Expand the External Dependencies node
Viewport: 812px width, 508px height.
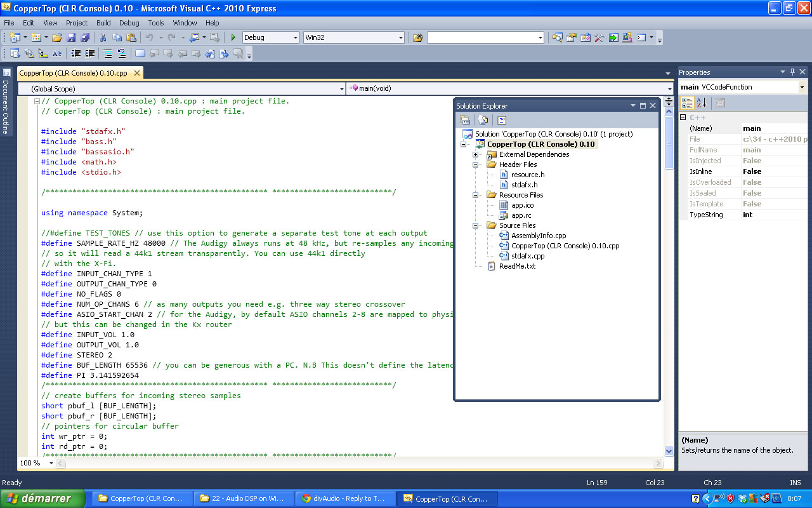[x=476, y=154]
